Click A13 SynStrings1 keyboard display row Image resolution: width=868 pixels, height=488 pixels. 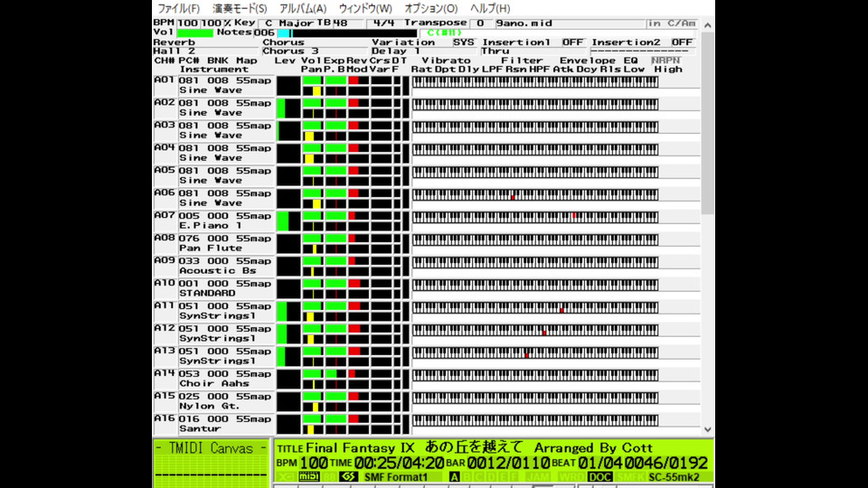[x=535, y=353]
